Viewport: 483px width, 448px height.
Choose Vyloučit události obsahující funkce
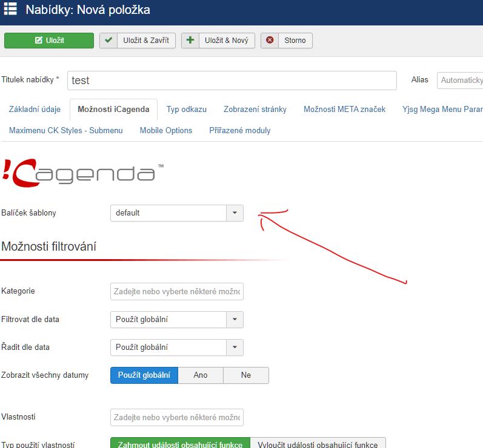click(x=318, y=444)
